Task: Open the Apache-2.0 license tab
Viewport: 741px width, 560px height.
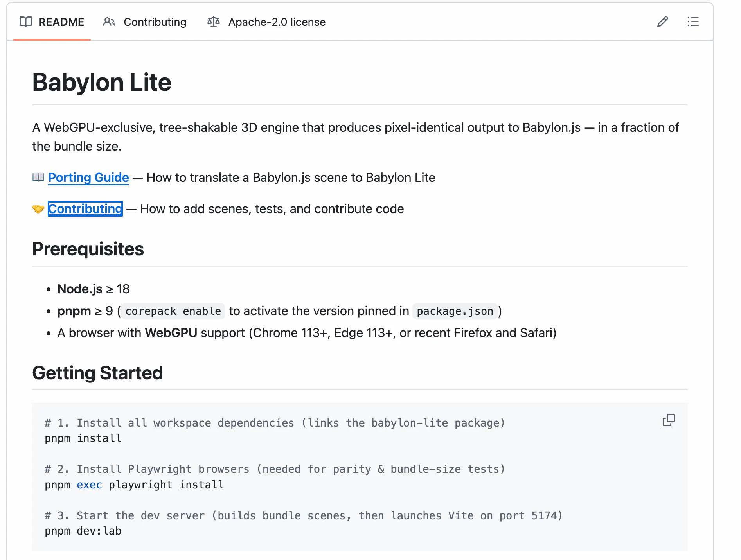Action: point(266,22)
